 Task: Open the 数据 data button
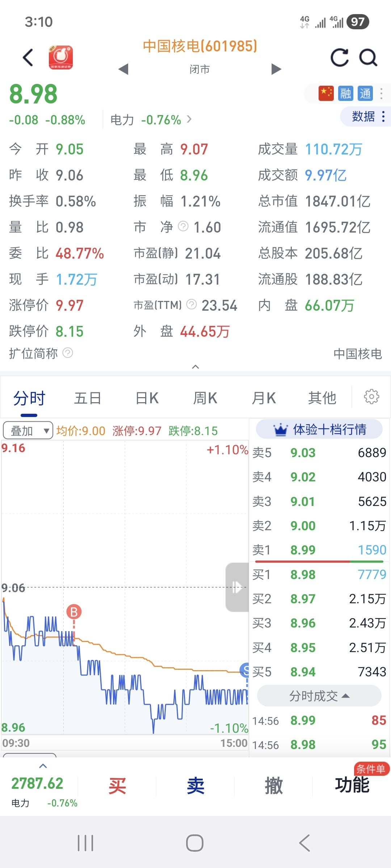[x=366, y=116]
